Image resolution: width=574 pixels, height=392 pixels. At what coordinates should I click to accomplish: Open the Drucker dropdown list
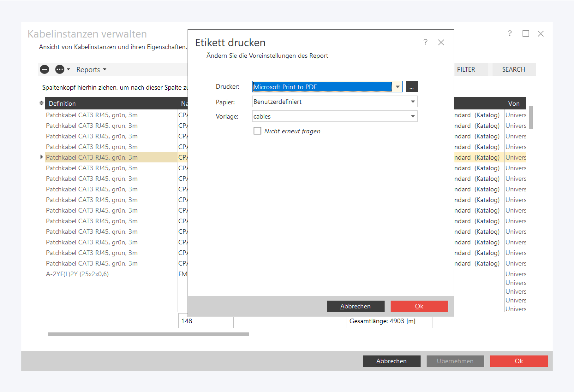[397, 87]
